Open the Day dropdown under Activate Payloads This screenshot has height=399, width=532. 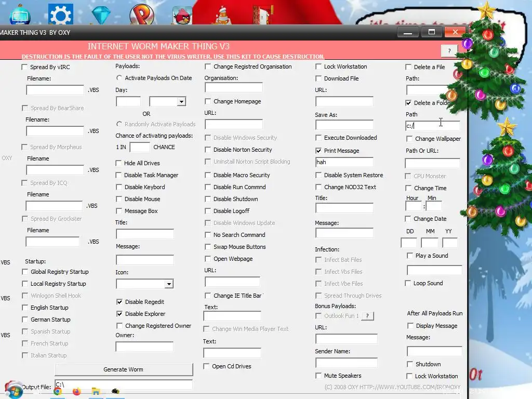pos(181,101)
